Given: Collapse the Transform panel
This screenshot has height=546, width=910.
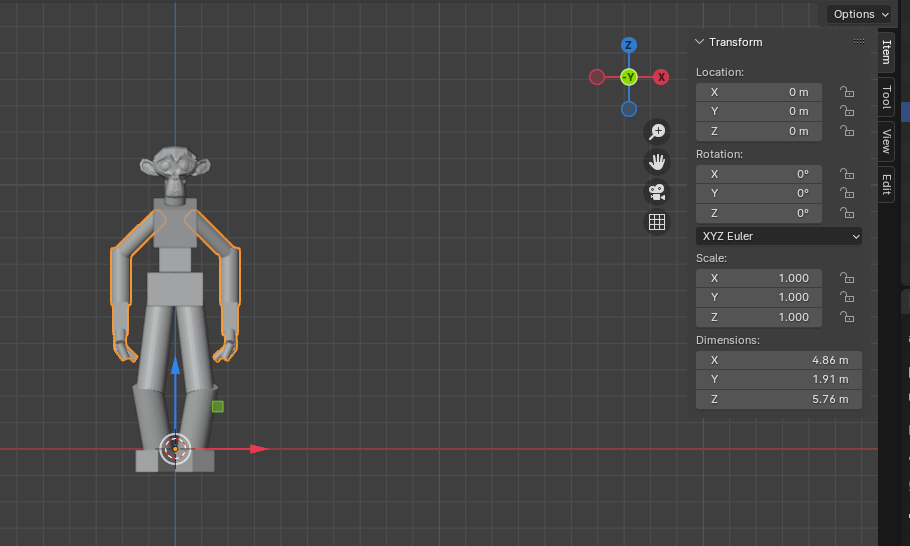Looking at the screenshot, I should pyautogui.click(x=699, y=42).
